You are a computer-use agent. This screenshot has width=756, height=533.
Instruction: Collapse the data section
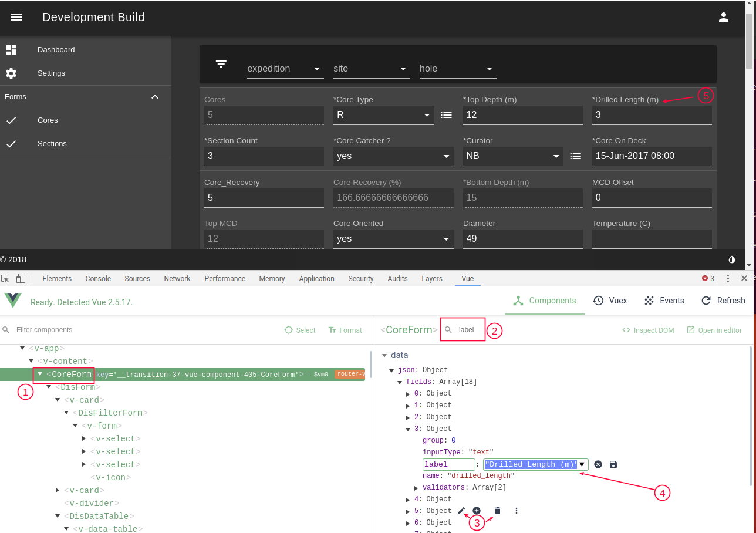(x=385, y=355)
